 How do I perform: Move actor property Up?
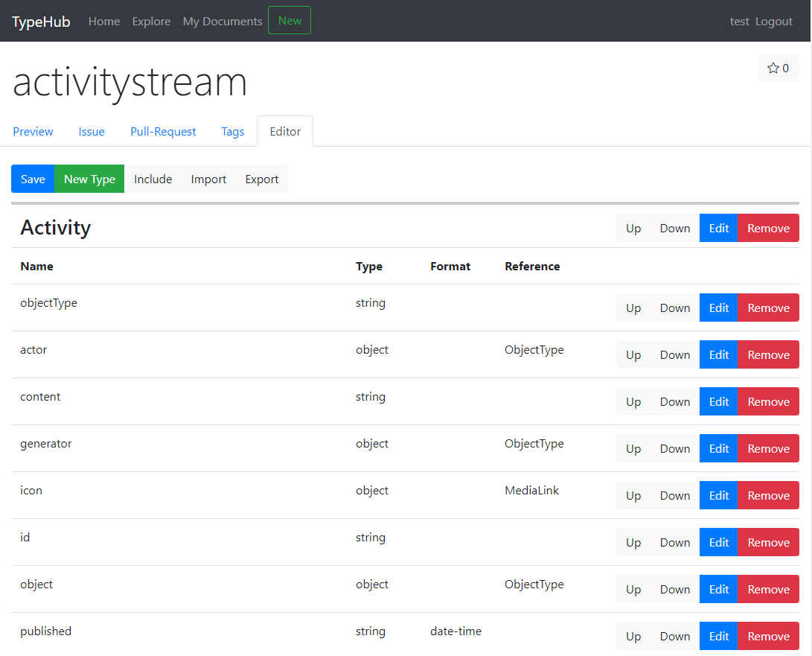[x=633, y=354]
